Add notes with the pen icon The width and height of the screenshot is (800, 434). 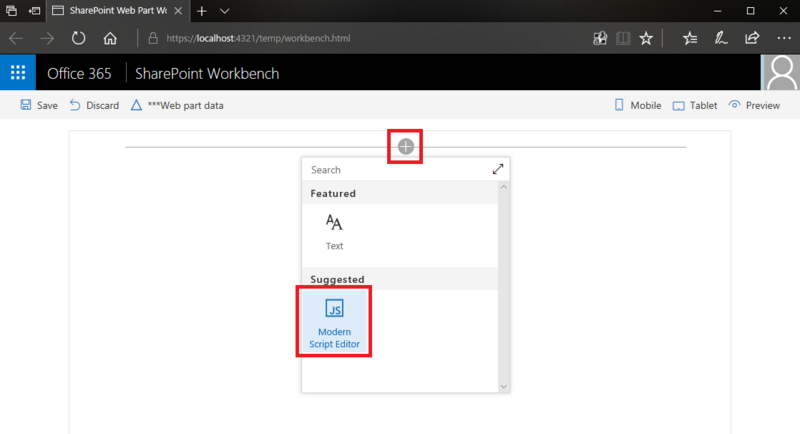click(x=721, y=38)
